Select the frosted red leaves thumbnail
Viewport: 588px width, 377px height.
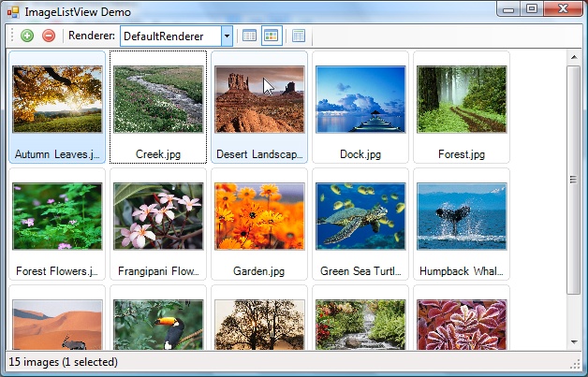pos(462,325)
